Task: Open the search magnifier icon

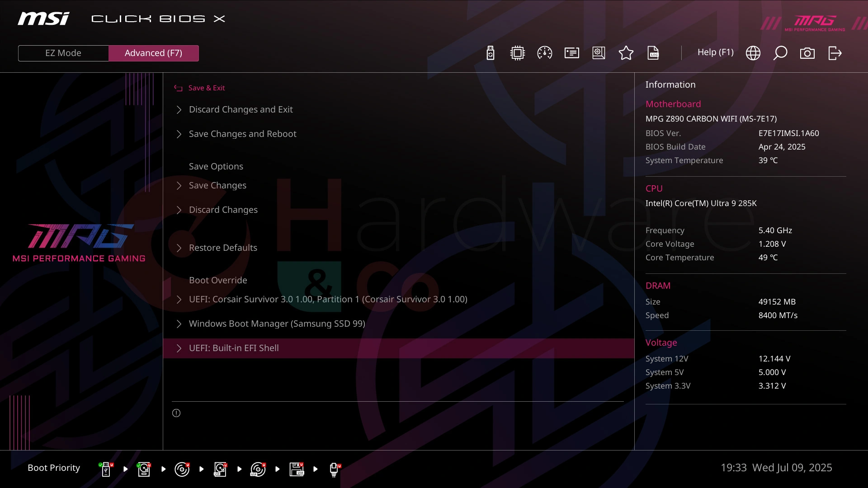Action: (x=780, y=53)
